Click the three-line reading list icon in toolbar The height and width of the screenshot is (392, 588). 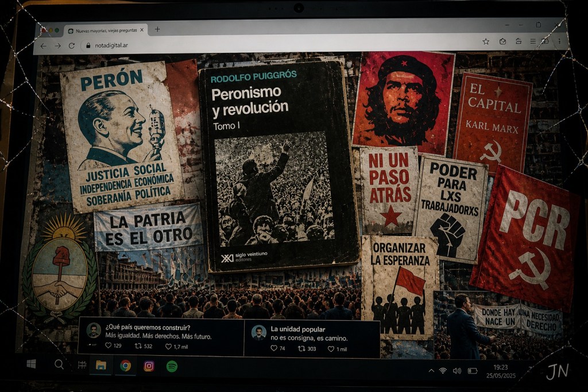[x=532, y=41]
